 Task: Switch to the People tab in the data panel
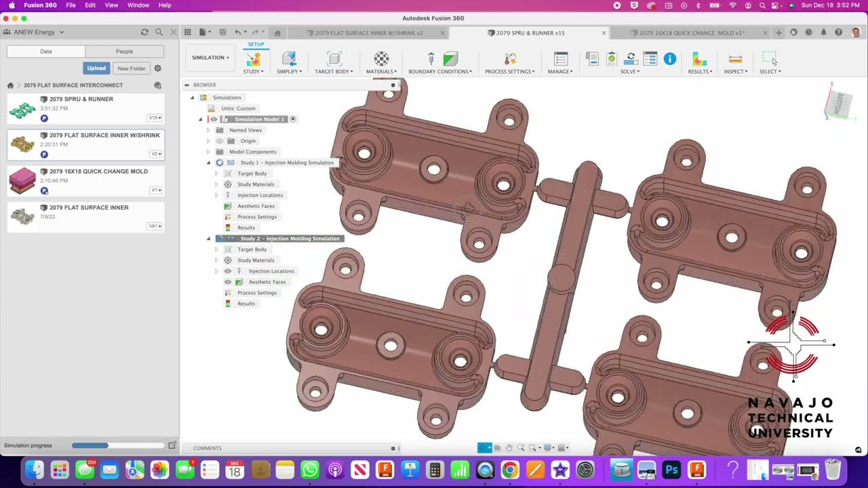click(124, 52)
